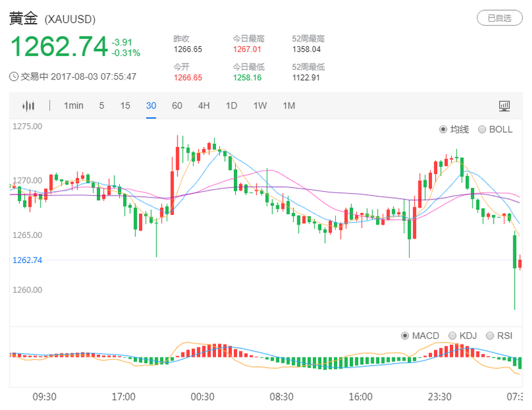
Task: Switch to the 1W weekly timeframe tab
Action: pyautogui.click(x=260, y=106)
